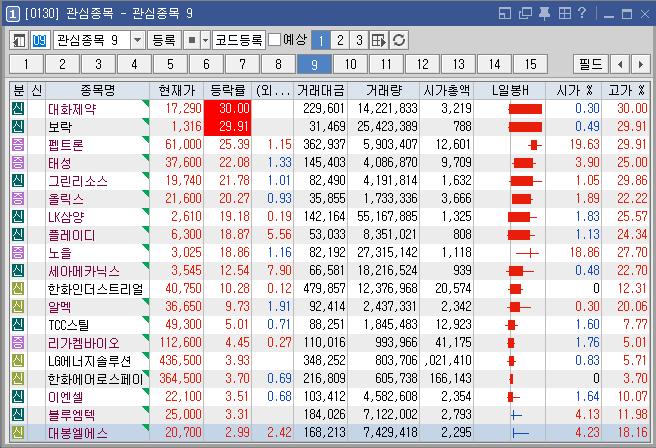Select the 플레이디 stock name
Viewport: 656px width, 448px height.
pyautogui.click(x=72, y=235)
